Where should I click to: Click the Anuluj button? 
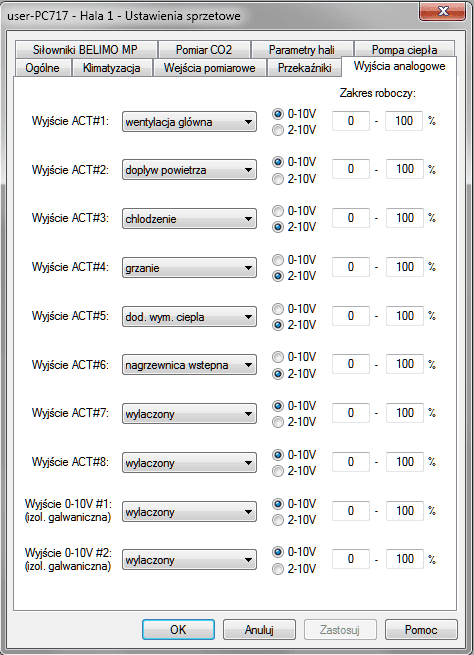click(259, 630)
